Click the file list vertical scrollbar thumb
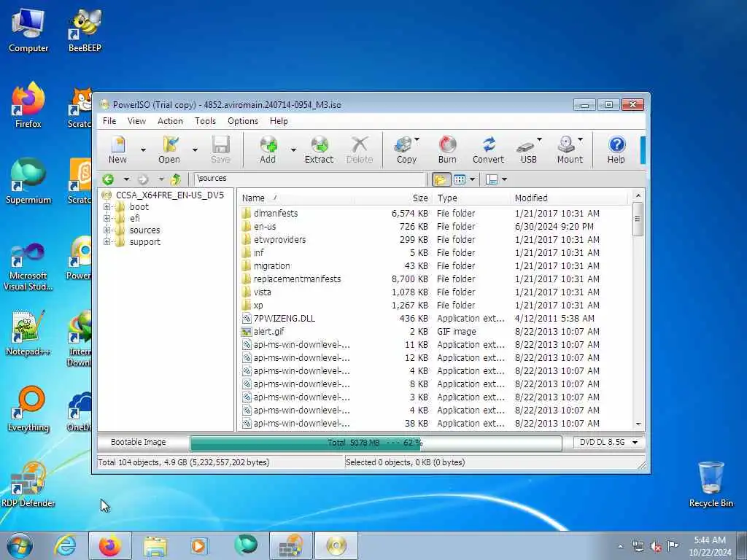Screen dimensions: 747x560 point(638,219)
